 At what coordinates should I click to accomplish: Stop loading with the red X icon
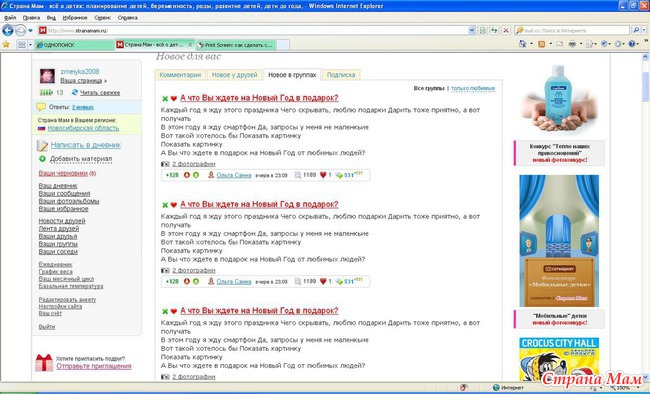pos(506,30)
